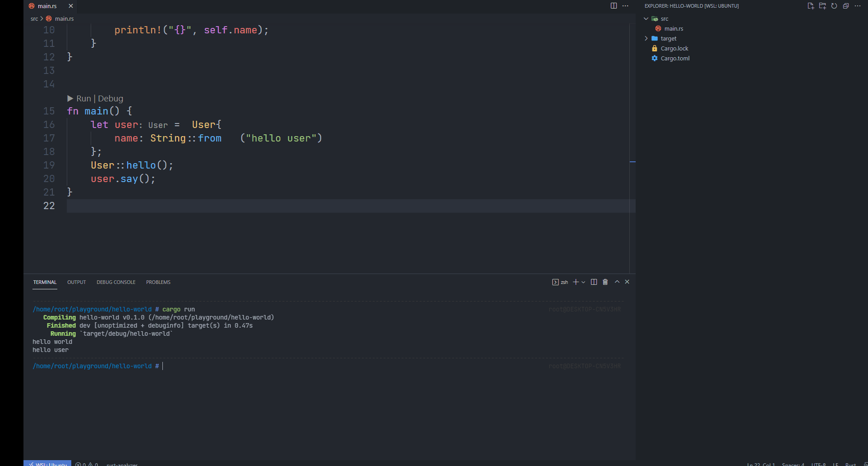Viewport: 868px width, 466px height.
Task: Collapse the src folder
Action: pos(646,19)
